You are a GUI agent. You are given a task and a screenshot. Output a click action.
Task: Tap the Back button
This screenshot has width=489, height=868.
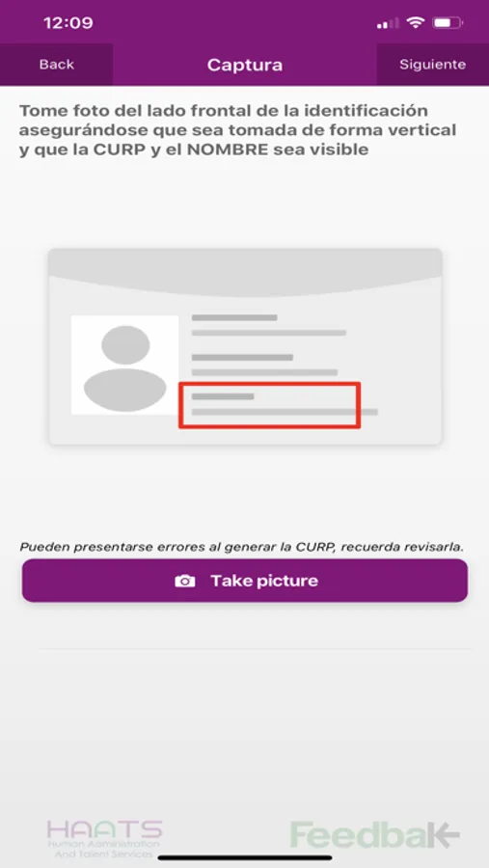(57, 65)
